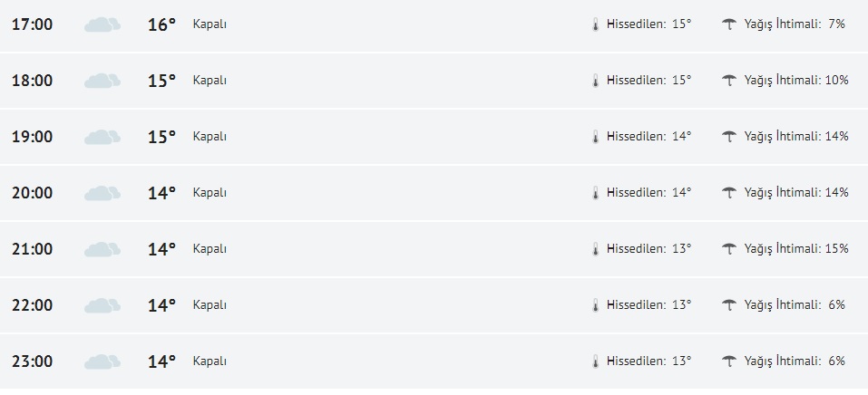Click Yağış İhtimali 10% value
868x395 pixels.
[836, 81]
